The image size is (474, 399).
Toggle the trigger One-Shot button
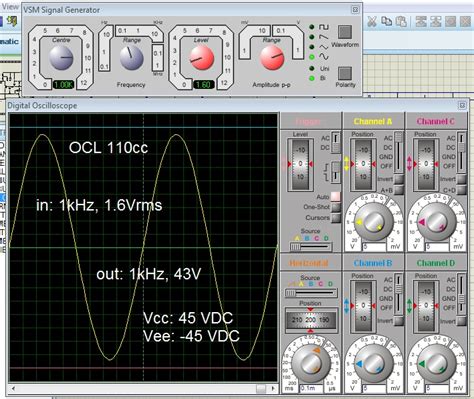tap(336, 207)
